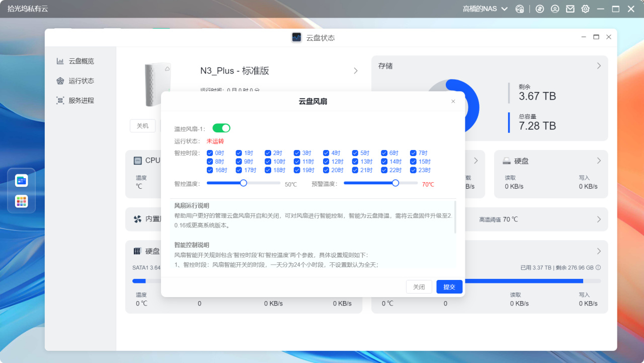Screen dimensions: 644x363
Task: Click the 7.28 TB total capacity value
Action: click(x=537, y=126)
